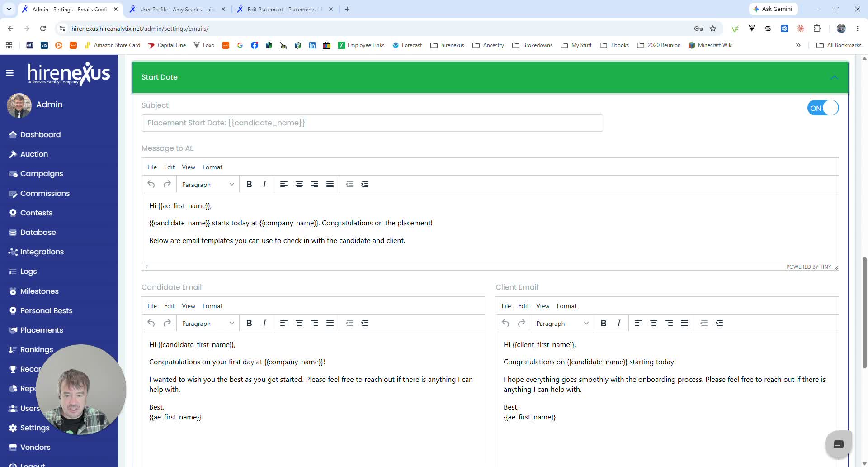868x467 pixels.
Task: Open the All Bookmarks folder
Action: [839, 45]
